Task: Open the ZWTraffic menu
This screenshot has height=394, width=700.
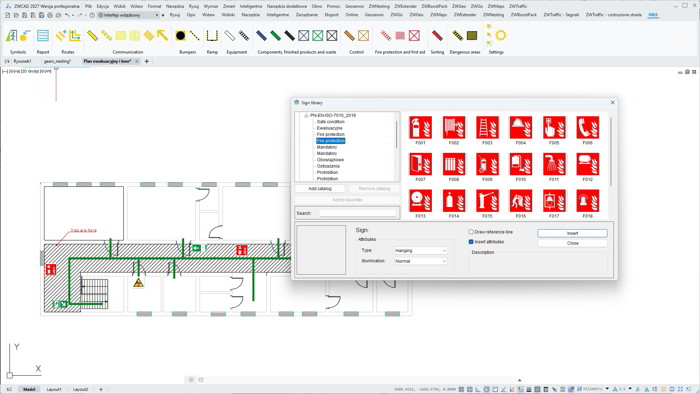Action: (x=518, y=6)
